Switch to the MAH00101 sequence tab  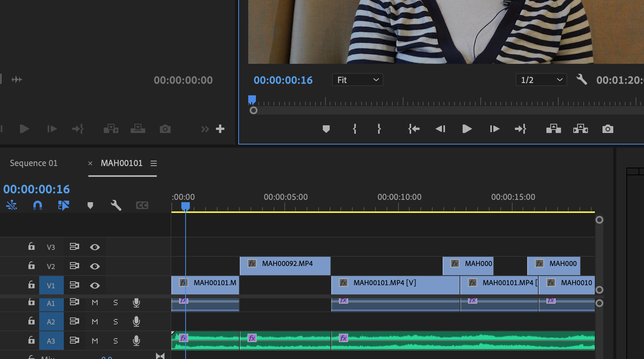click(x=121, y=163)
